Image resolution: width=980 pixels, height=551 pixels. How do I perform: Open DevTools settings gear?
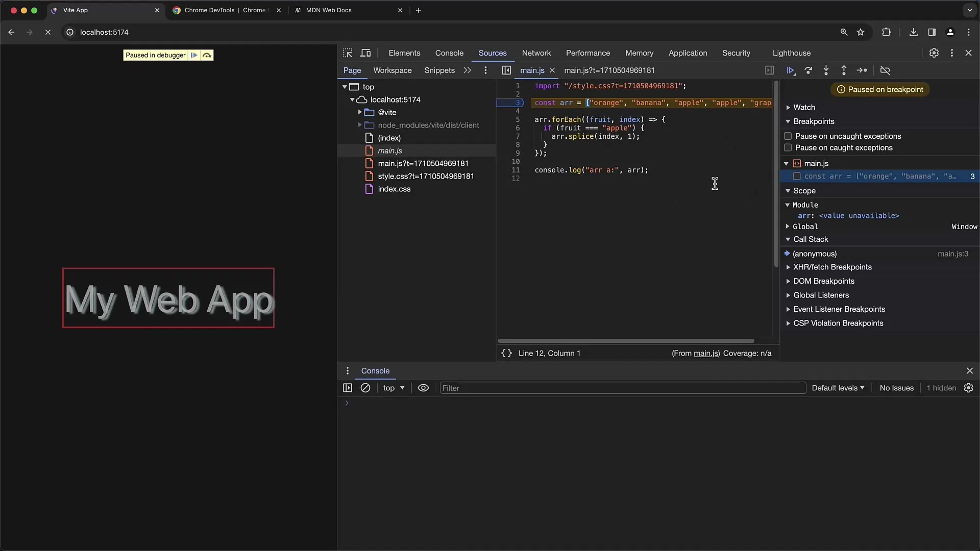click(x=934, y=53)
